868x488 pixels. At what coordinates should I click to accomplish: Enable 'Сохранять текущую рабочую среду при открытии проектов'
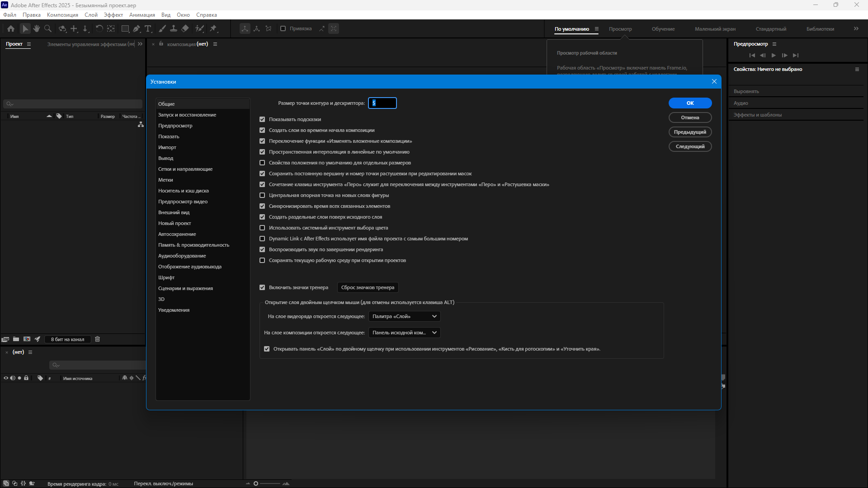[262, 260]
